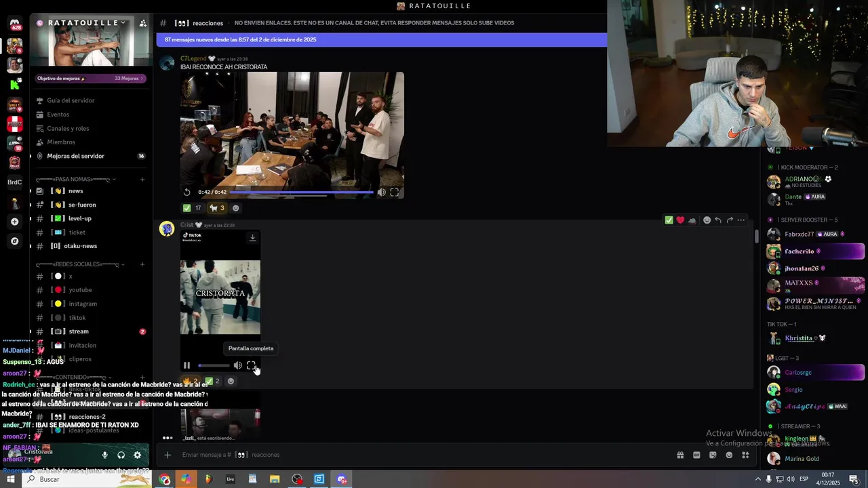Collapse the PASA NOMAS channel category
The image size is (868, 488).
(75, 180)
